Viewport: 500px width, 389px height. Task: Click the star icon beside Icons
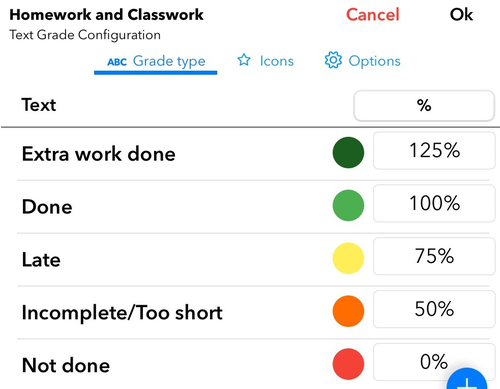244,60
